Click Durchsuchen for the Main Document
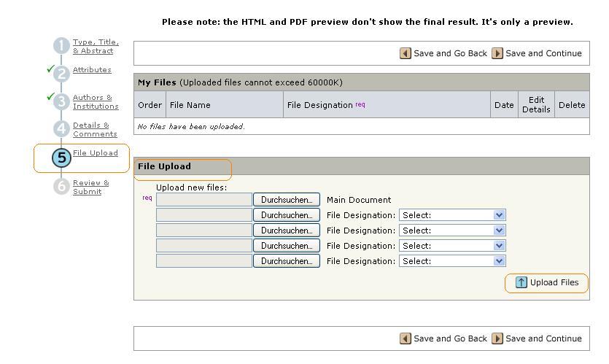This screenshot has width=609, height=364. 287,200
